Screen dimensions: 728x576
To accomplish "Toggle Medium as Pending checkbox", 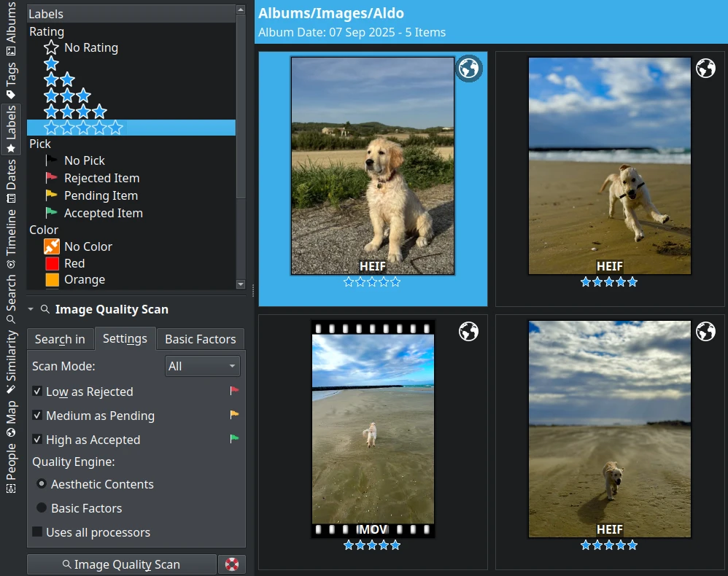I will (x=37, y=416).
